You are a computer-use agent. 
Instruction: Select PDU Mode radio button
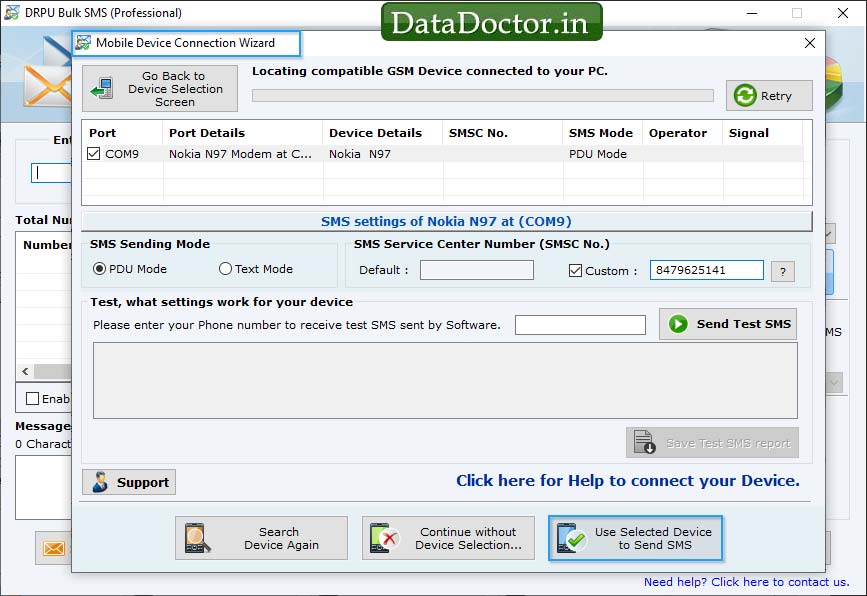coord(99,269)
